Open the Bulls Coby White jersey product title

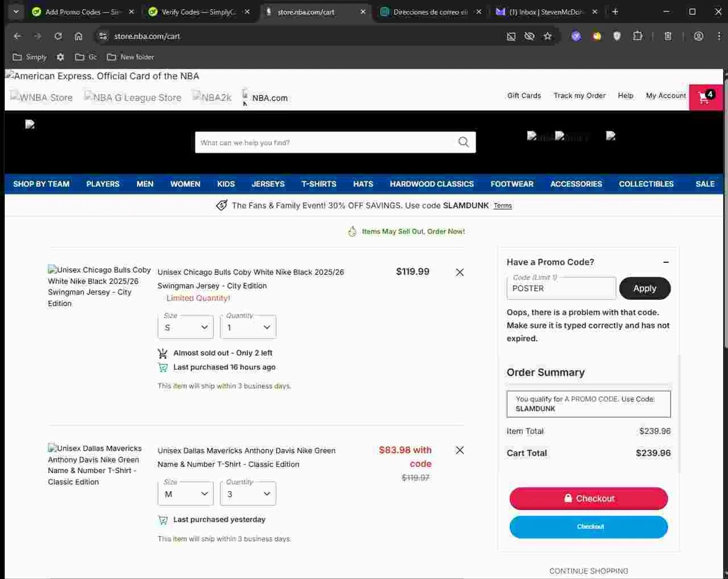250,279
